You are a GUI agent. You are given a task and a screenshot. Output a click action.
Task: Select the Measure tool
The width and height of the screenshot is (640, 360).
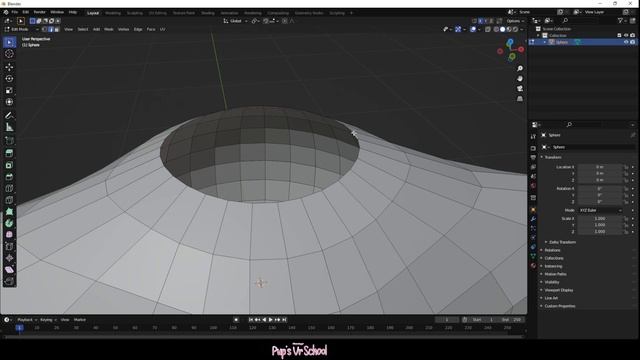(x=9, y=128)
